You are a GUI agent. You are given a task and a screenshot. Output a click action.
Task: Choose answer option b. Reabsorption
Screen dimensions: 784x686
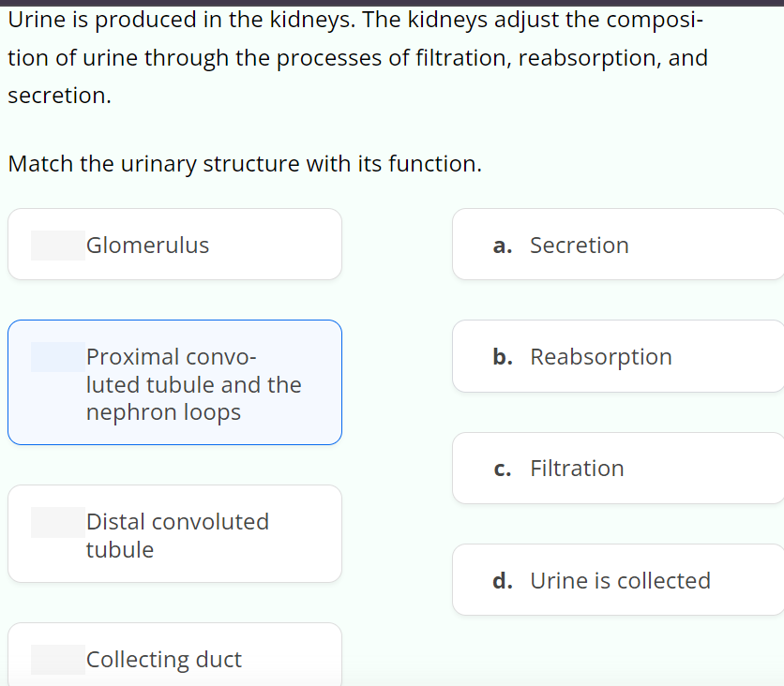(618, 356)
